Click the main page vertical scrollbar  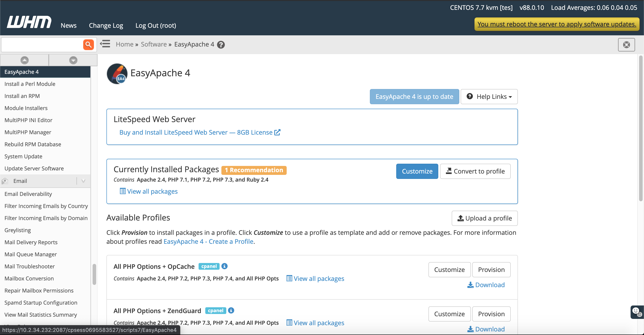pyautogui.click(x=641, y=129)
